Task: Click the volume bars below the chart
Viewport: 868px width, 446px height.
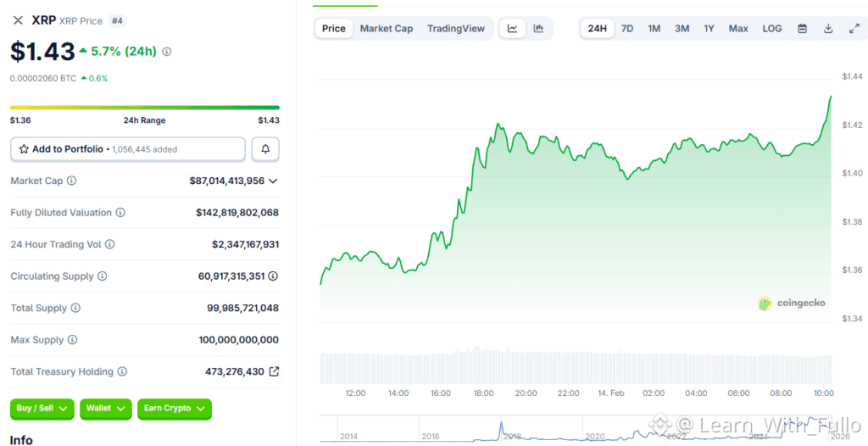Action: coord(576,366)
